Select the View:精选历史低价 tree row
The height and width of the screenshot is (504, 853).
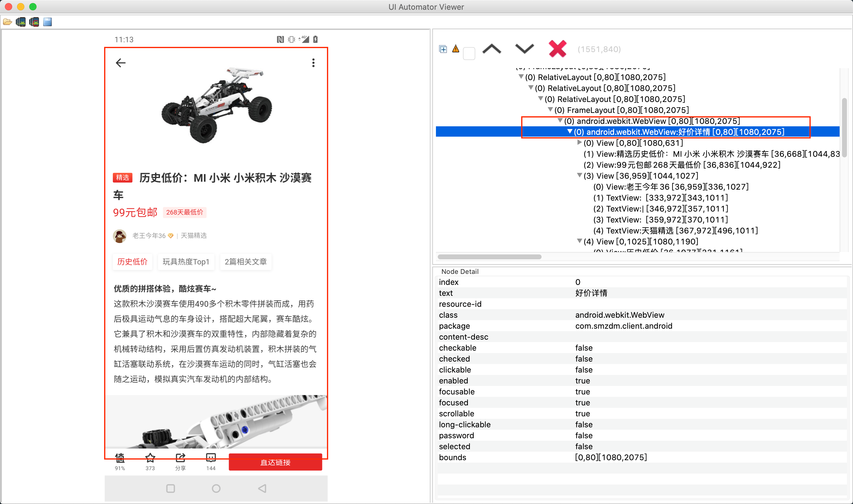point(711,154)
